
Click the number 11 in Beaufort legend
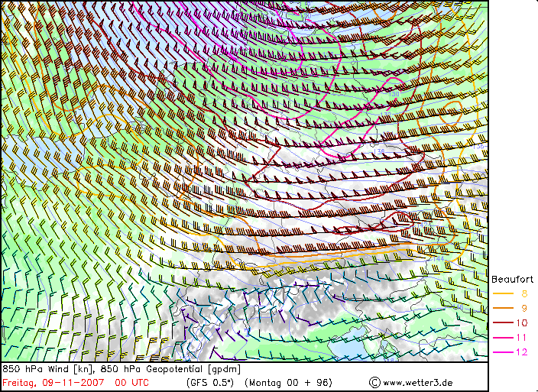point(523,337)
